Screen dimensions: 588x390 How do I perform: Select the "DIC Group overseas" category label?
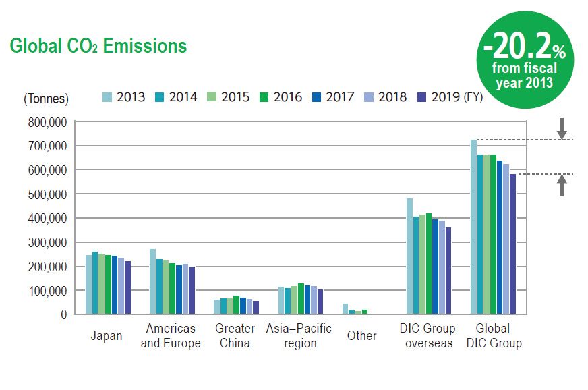tap(428, 335)
